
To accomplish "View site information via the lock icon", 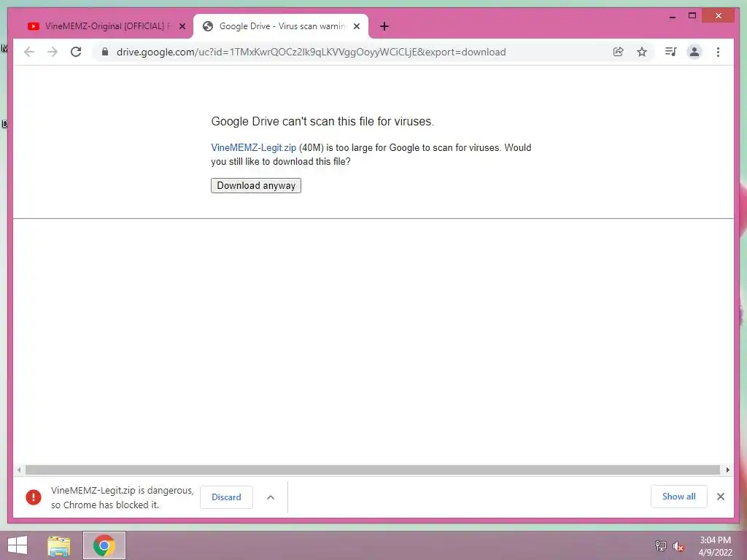I will pos(105,52).
